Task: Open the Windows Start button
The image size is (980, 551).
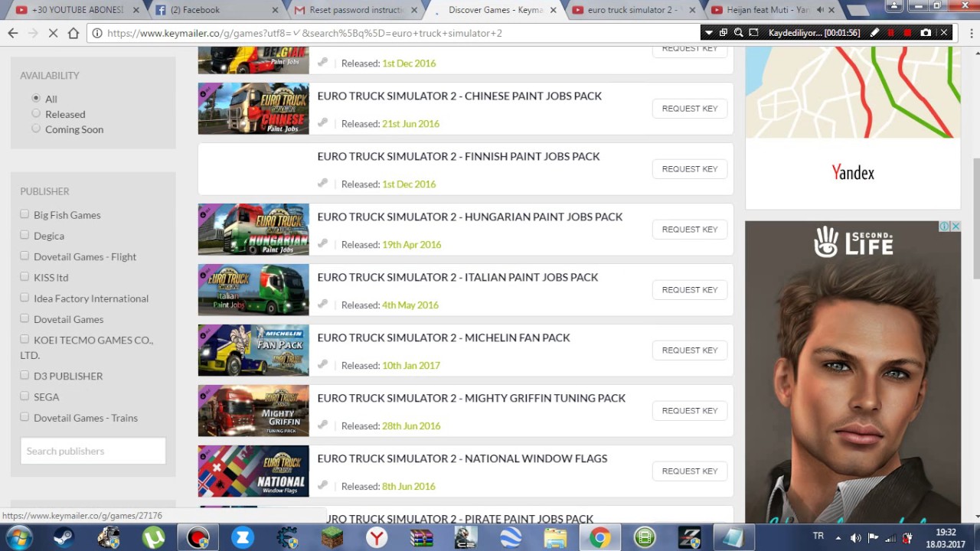Action: tap(18, 538)
